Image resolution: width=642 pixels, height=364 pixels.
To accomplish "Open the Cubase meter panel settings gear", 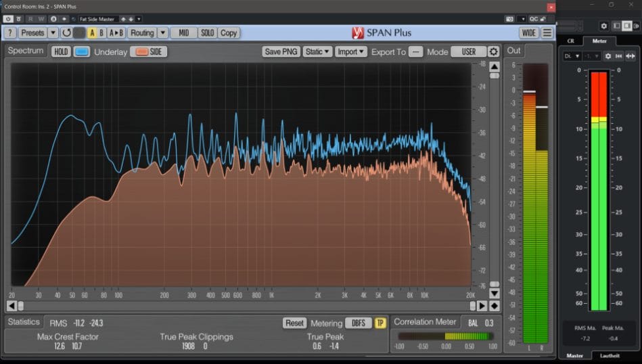I will tap(608, 56).
